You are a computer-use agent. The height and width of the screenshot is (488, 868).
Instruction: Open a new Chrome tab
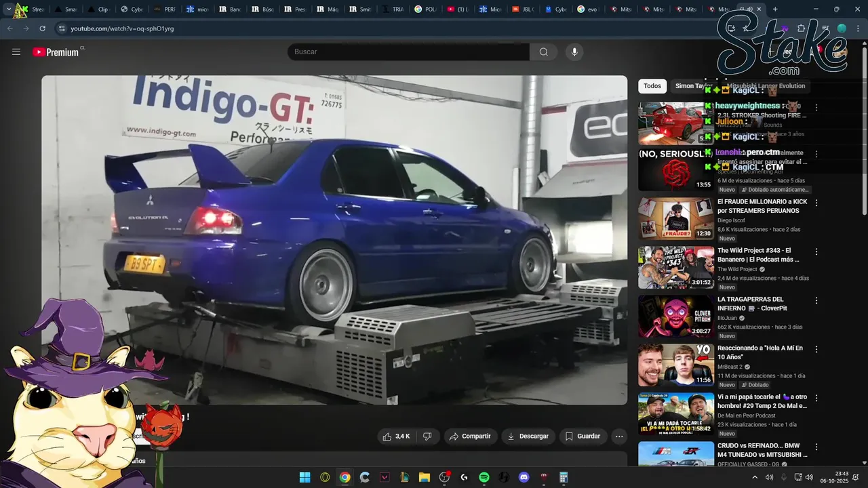click(x=775, y=9)
